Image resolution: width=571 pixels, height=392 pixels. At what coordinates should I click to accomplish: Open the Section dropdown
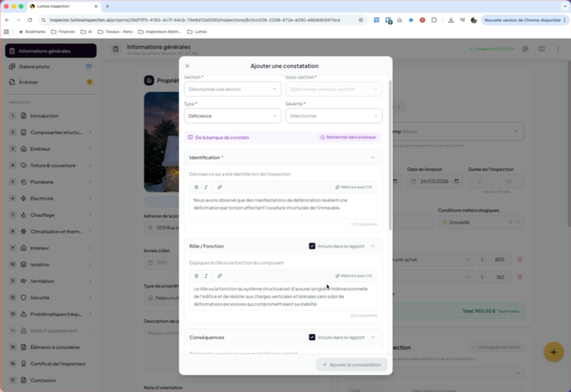233,89
